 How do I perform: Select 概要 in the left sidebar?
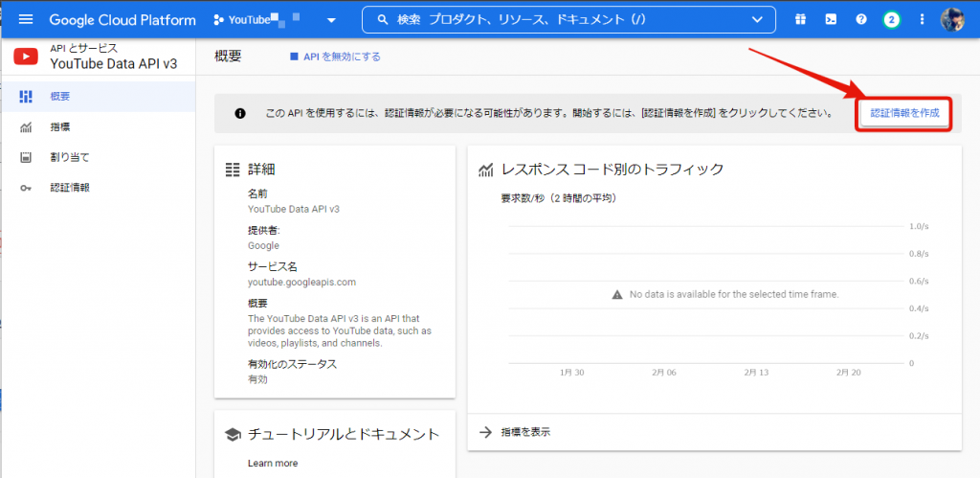59,96
